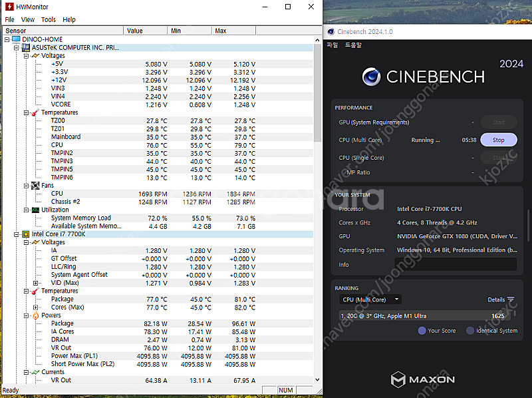Open the HWMonitor Help menu

(69, 20)
